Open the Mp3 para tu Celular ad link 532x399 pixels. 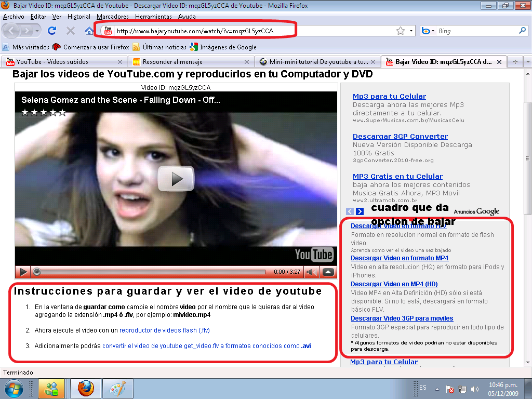pyautogui.click(x=389, y=96)
